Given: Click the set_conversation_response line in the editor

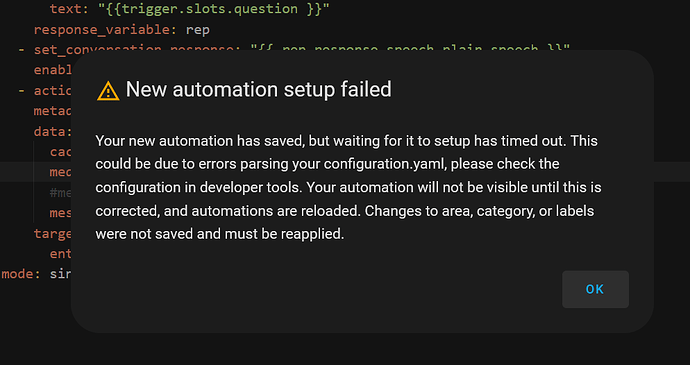Looking at the screenshot, I should [294, 49].
